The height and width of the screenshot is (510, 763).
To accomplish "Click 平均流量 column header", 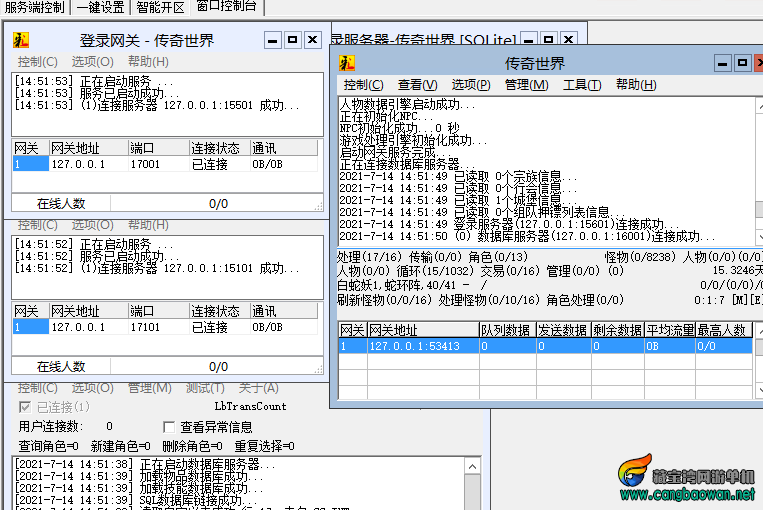I will [670, 330].
